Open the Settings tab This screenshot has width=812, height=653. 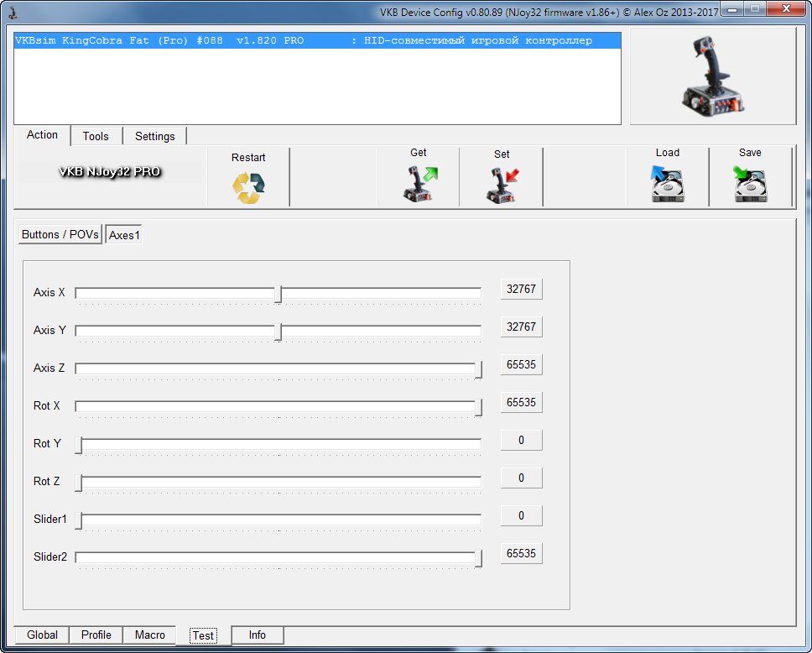155,136
